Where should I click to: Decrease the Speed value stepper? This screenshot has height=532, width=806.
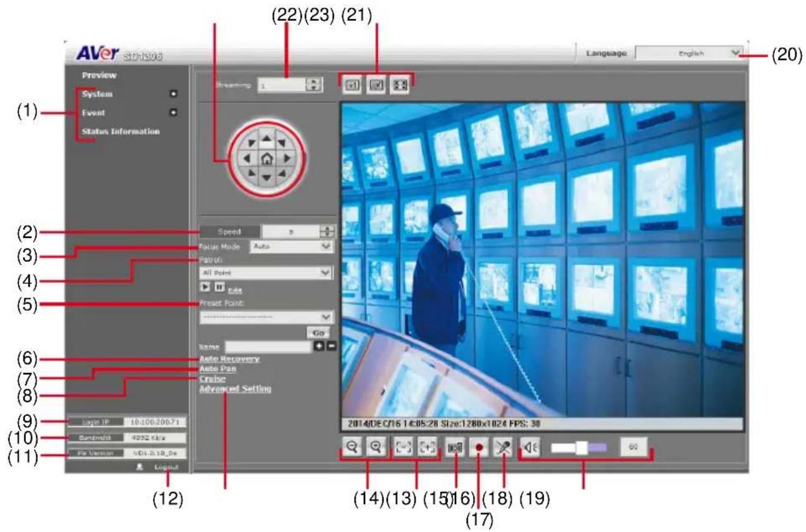[x=328, y=235]
